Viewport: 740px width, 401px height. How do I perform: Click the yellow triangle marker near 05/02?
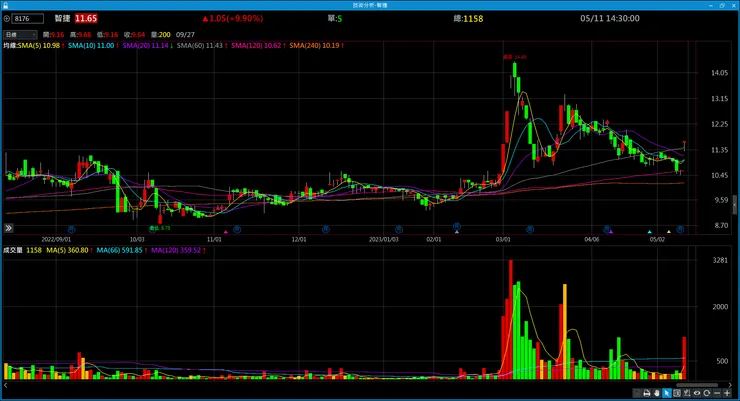(668, 232)
